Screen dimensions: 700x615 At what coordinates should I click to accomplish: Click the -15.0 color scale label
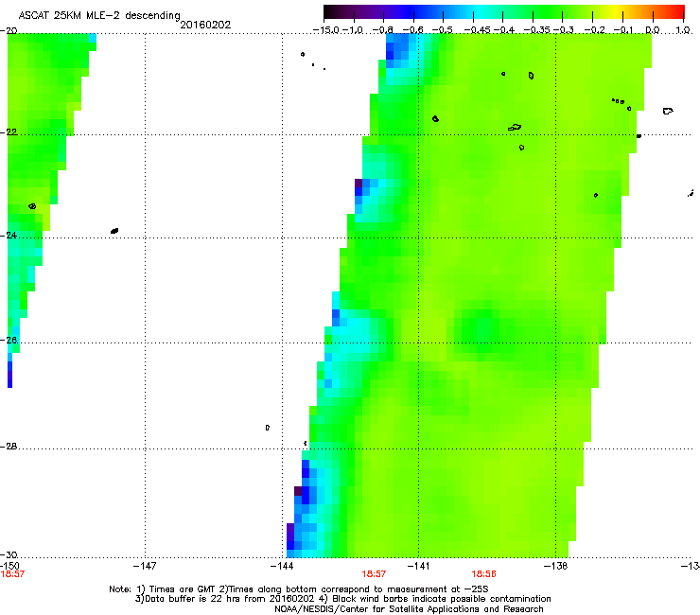point(326,30)
